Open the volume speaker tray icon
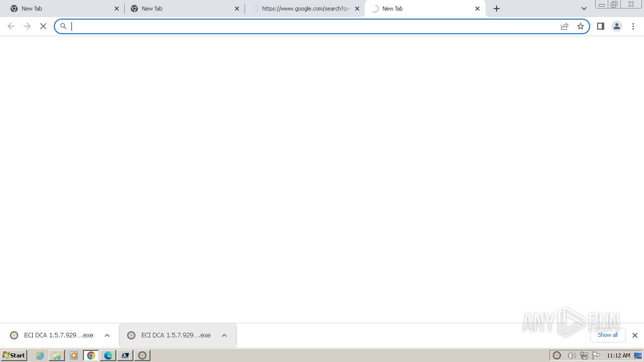 click(x=572, y=355)
